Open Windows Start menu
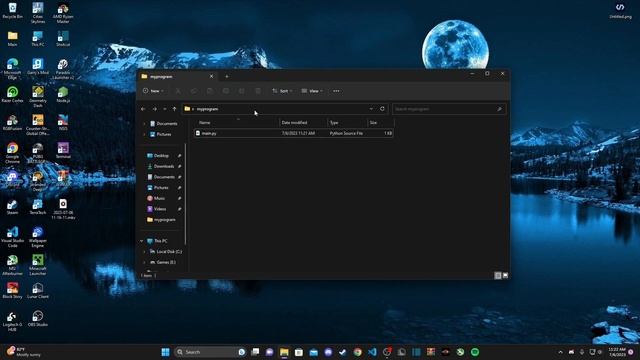This screenshot has width=640, height=360. 165,352
